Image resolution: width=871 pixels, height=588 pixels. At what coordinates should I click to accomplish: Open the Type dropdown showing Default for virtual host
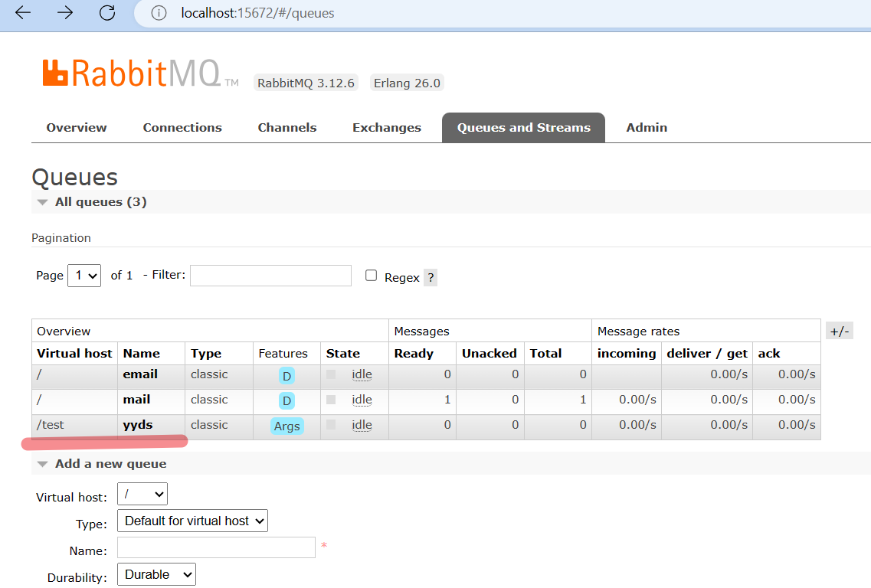click(193, 521)
